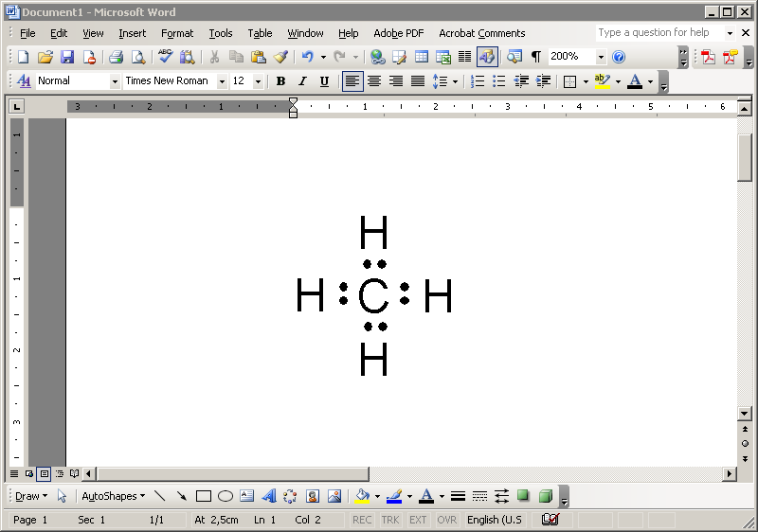Switch to Outline View button
The image size is (758, 532).
click(60, 473)
